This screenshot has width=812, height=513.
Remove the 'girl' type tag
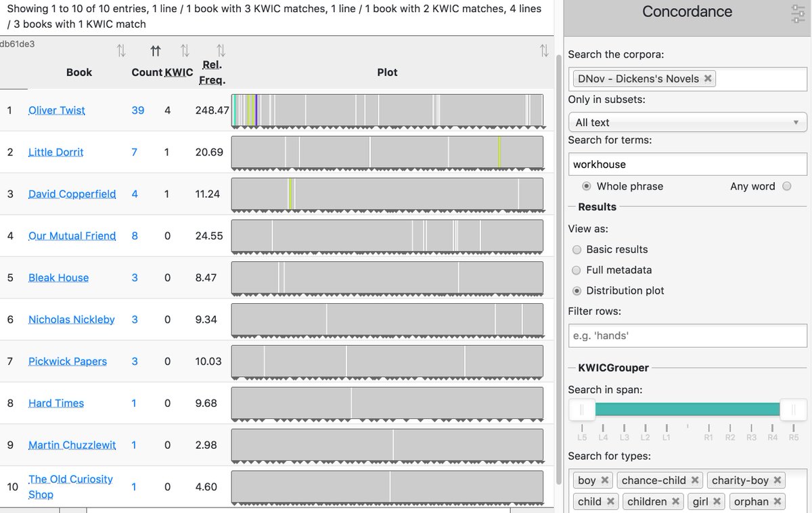click(717, 501)
